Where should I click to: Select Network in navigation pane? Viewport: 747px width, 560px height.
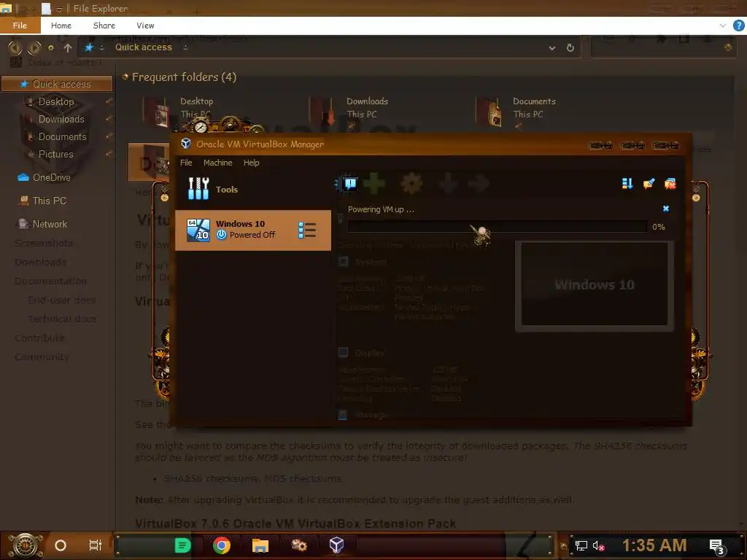point(50,224)
